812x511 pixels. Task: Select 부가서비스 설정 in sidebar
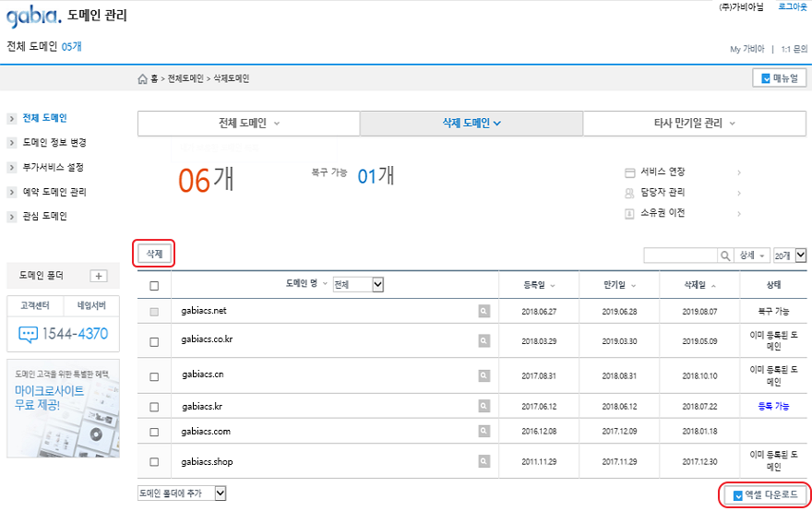(53, 167)
